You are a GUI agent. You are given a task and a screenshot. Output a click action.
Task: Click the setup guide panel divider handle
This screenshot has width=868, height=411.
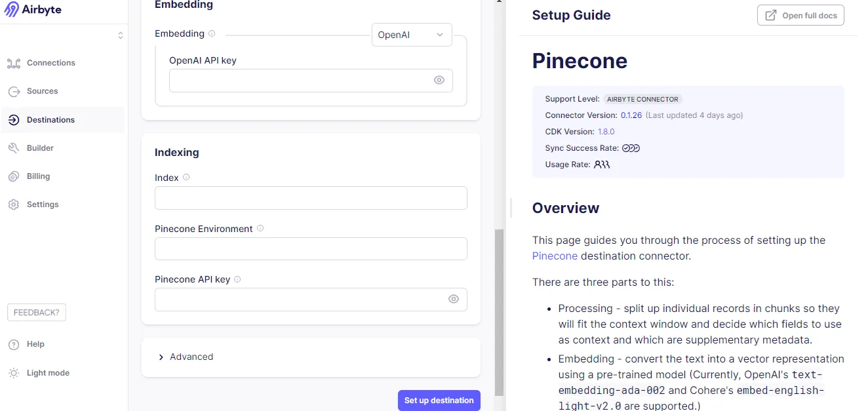[511, 207]
